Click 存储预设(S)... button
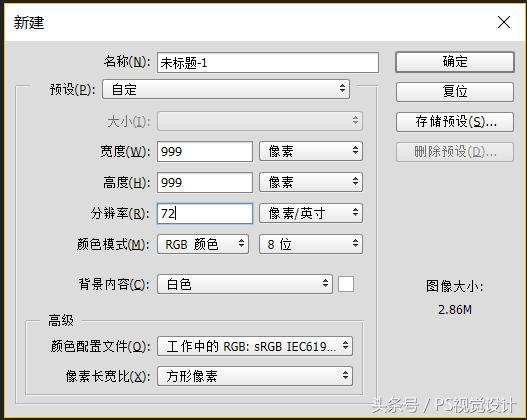527x420 pixels. pyautogui.click(x=455, y=122)
